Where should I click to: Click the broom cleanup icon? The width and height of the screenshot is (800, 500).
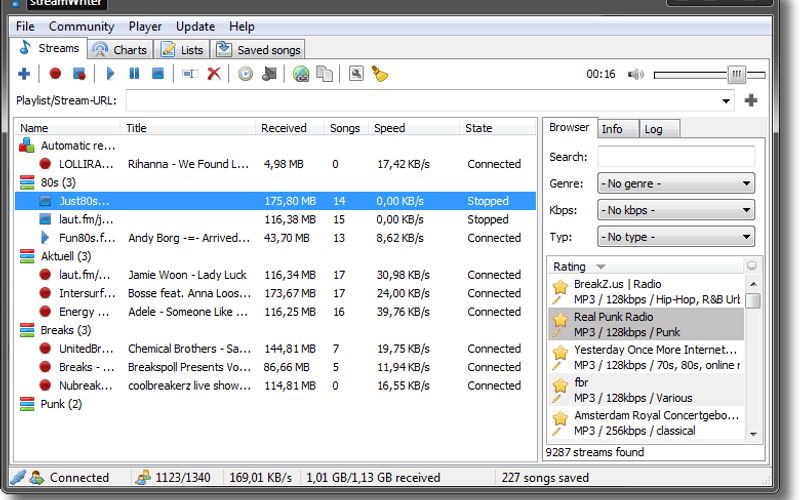(x=380, y=74)
